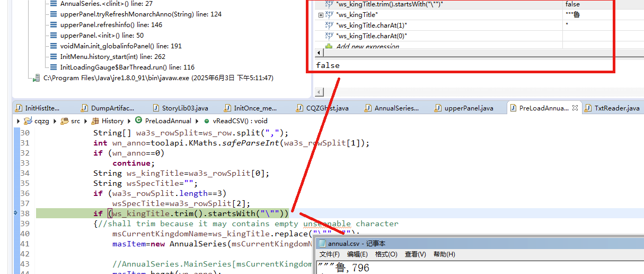Click the Java file icon on InitOnce_me... tab
This screenshot has width=644, height=274.
pos(228,108)
